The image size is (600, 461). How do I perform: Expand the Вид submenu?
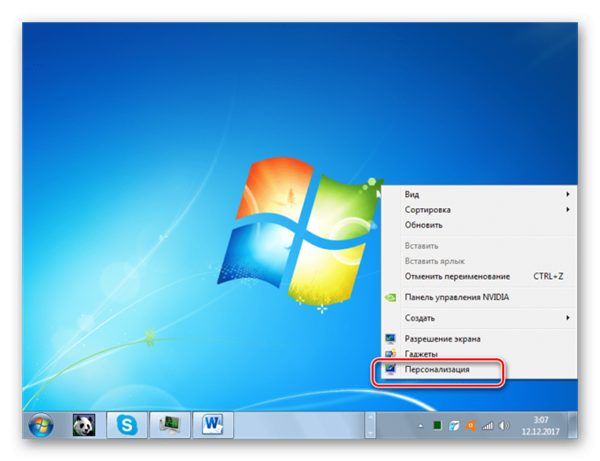pyautogui.click(x=480, y=194)
